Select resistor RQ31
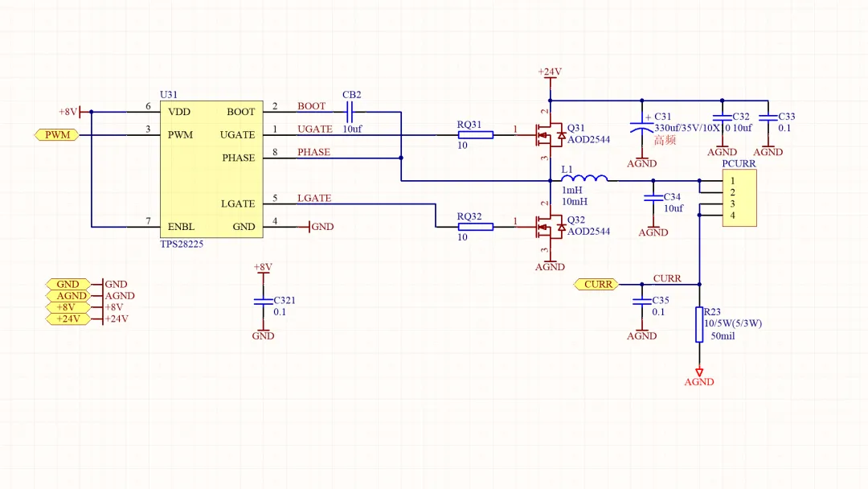Image resolution: width=868 pixels, height=489 pixels. [476, 135]
